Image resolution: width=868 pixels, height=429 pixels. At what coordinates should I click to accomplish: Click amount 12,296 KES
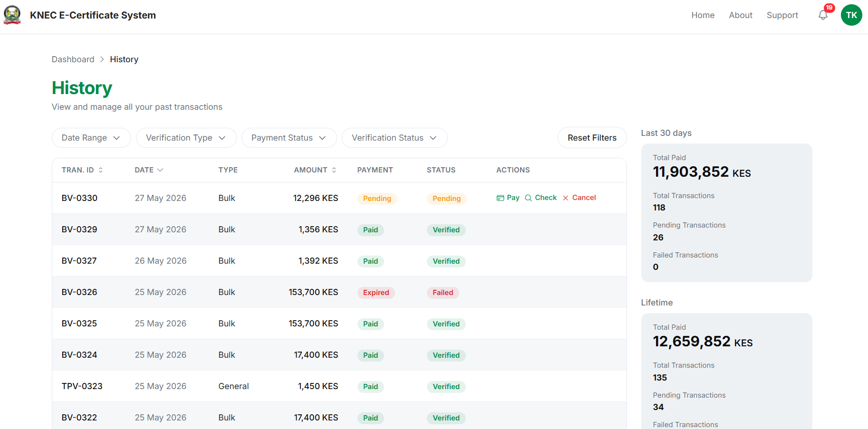point(316,198)
